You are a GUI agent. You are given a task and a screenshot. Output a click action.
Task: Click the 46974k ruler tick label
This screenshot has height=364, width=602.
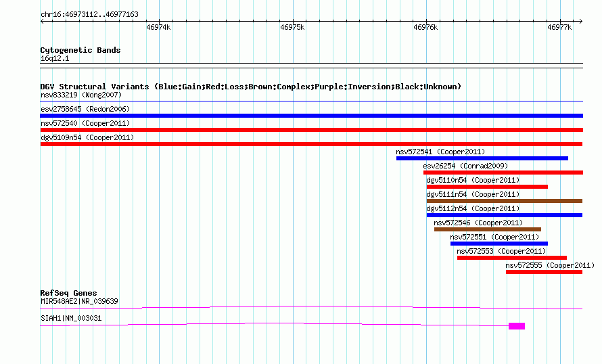(x=158, y=27)
